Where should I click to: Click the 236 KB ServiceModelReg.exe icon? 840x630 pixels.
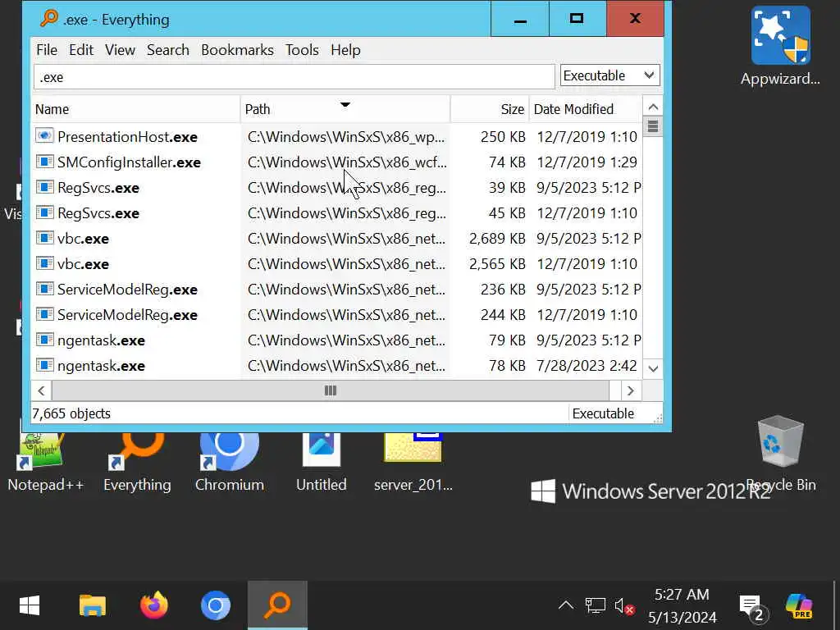click(44, 289)
